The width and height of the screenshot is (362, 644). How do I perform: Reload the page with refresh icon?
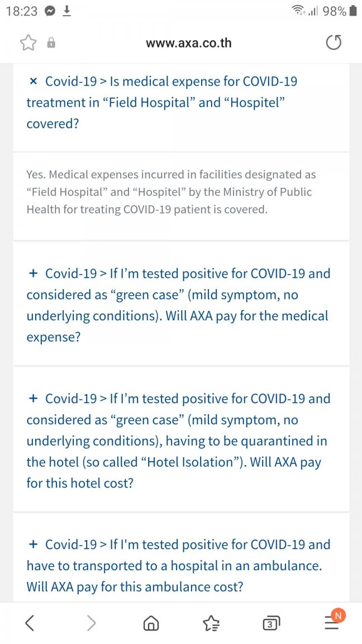tap(334, 42)
